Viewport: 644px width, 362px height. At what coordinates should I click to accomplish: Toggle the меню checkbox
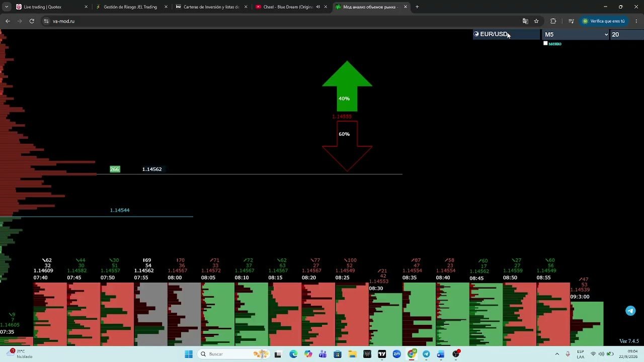[x=545, y=43]
